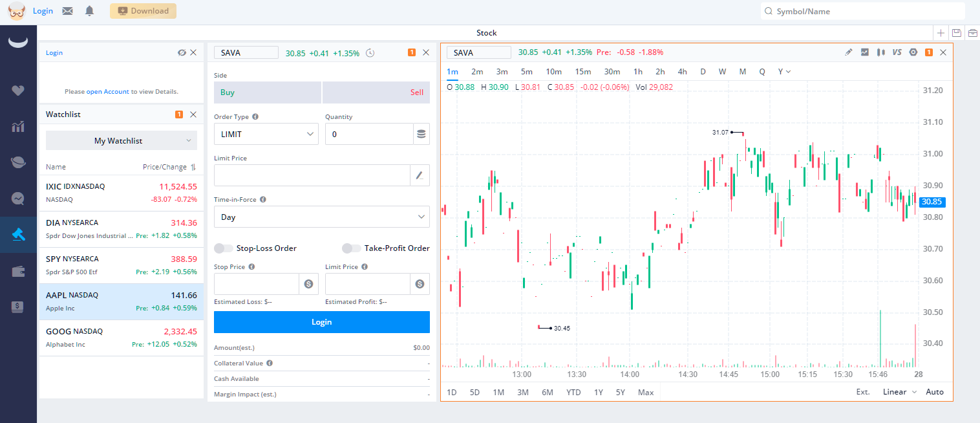Viewport: 980px width, 423px height.
Task: Toggle Auto scale on chart
Action: pos(935,392)
